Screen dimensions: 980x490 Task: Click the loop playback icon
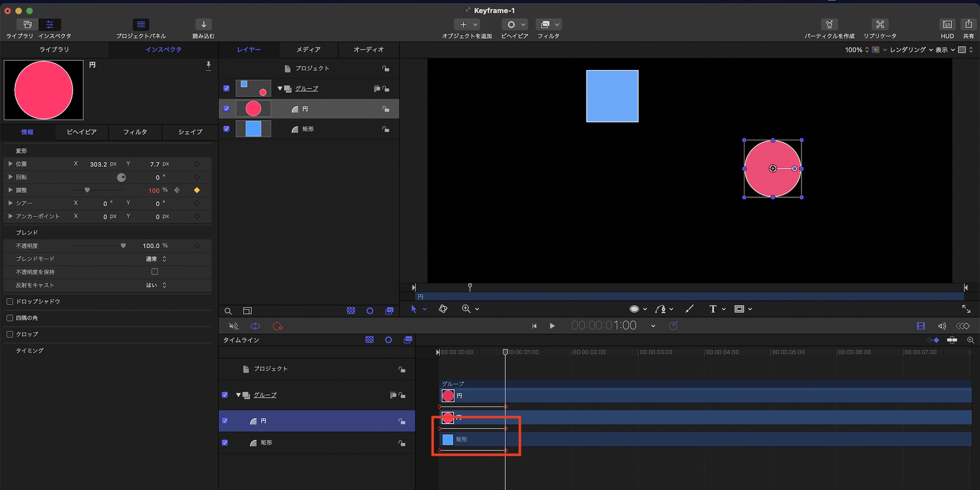click(255, 326)
